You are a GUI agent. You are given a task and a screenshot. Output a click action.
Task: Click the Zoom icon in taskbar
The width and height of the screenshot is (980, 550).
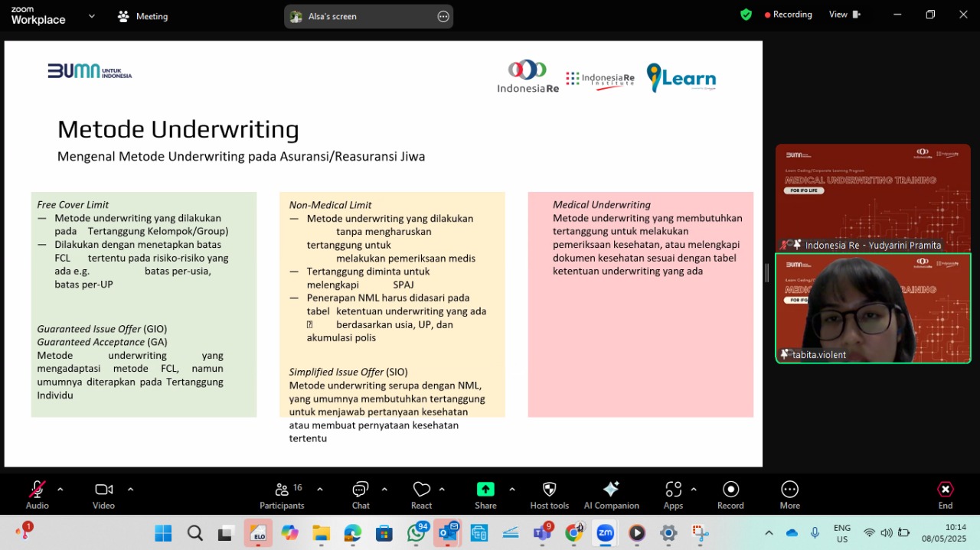click(x=605, y=532)
